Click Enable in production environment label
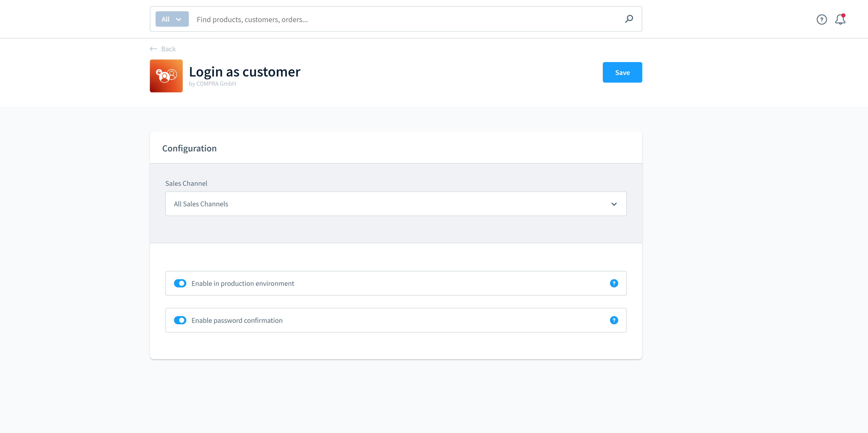 pos(243,284)
